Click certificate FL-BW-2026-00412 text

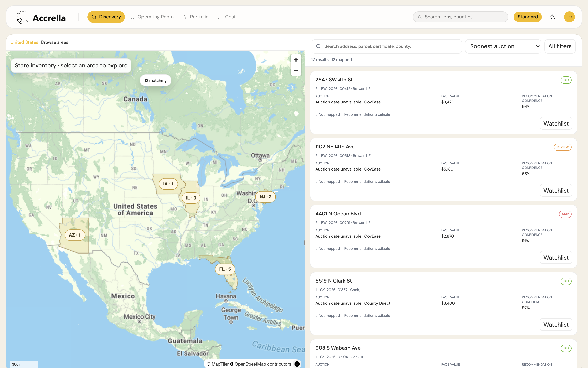[x=333, y=89]
